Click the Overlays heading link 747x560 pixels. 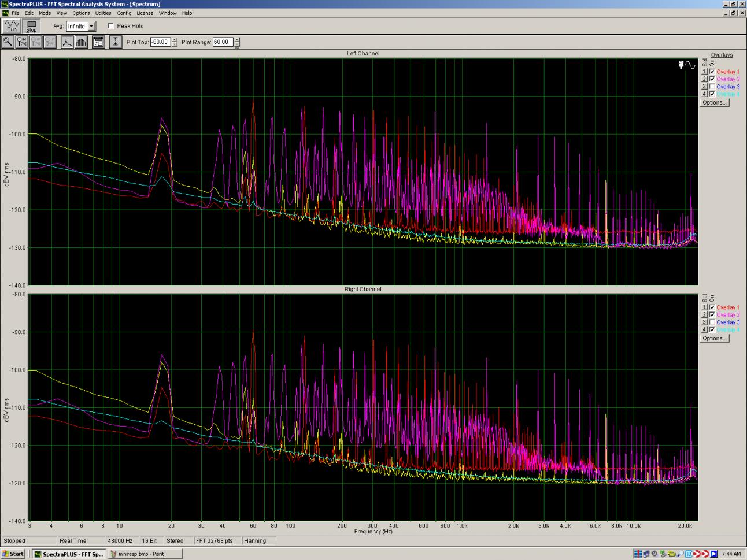[x=722, y=55]
